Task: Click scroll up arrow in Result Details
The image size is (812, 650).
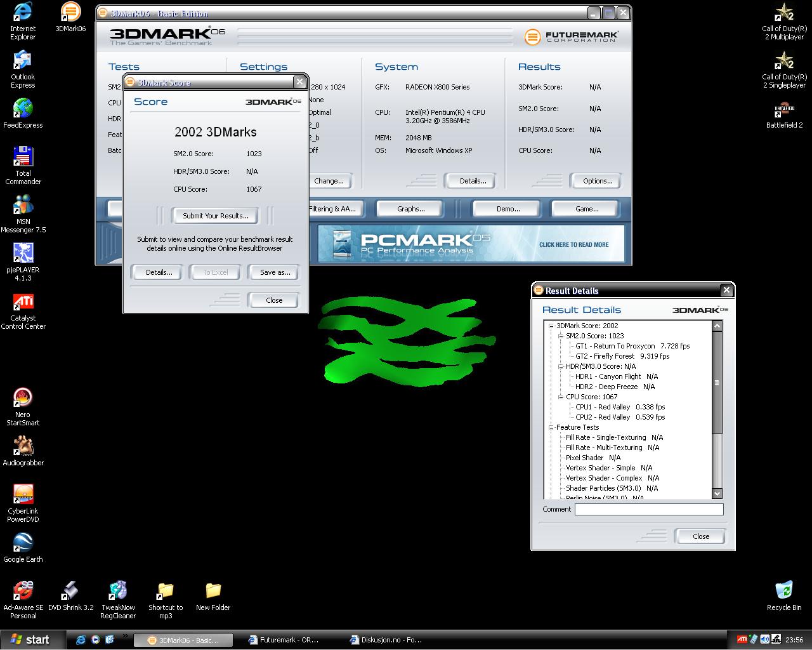Action: tap(717, 326)
